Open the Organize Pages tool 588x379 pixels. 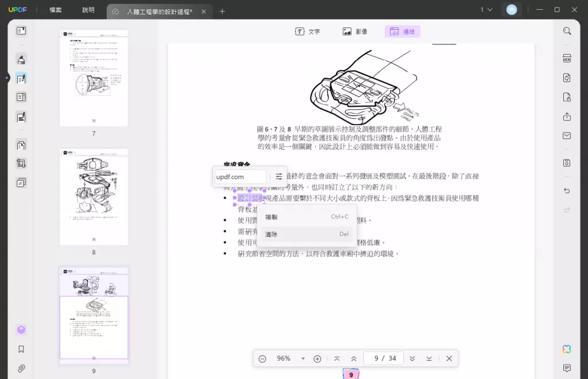[21, 145]
